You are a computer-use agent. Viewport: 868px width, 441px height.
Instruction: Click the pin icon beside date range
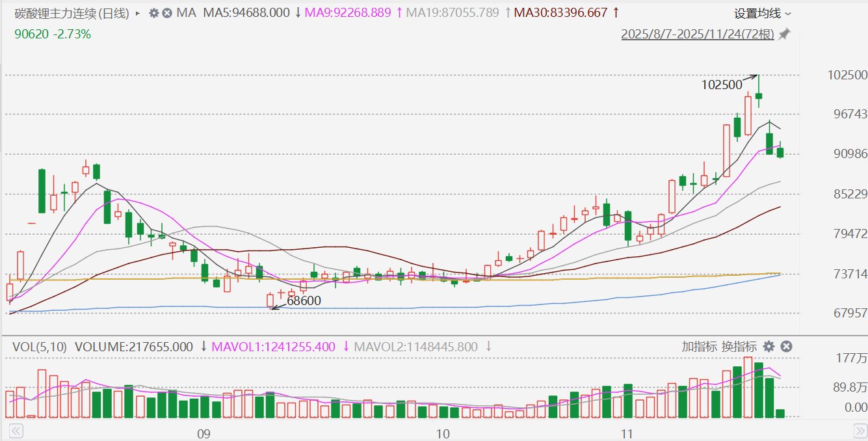[784, 34]
